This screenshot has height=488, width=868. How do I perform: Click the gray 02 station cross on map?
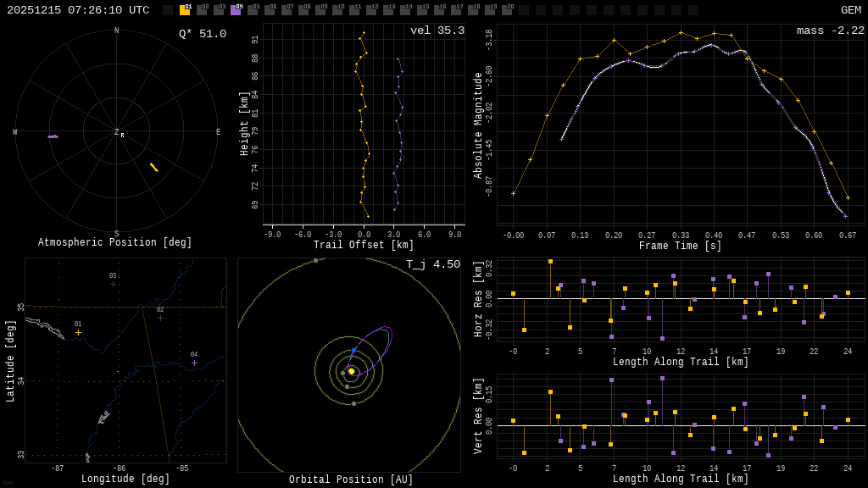point(160,319)
